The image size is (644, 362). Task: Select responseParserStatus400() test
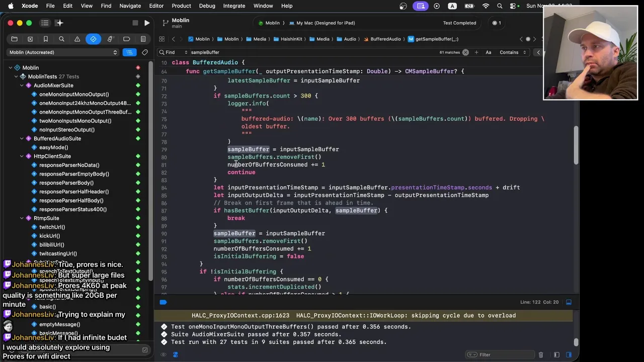pos(73,210)
